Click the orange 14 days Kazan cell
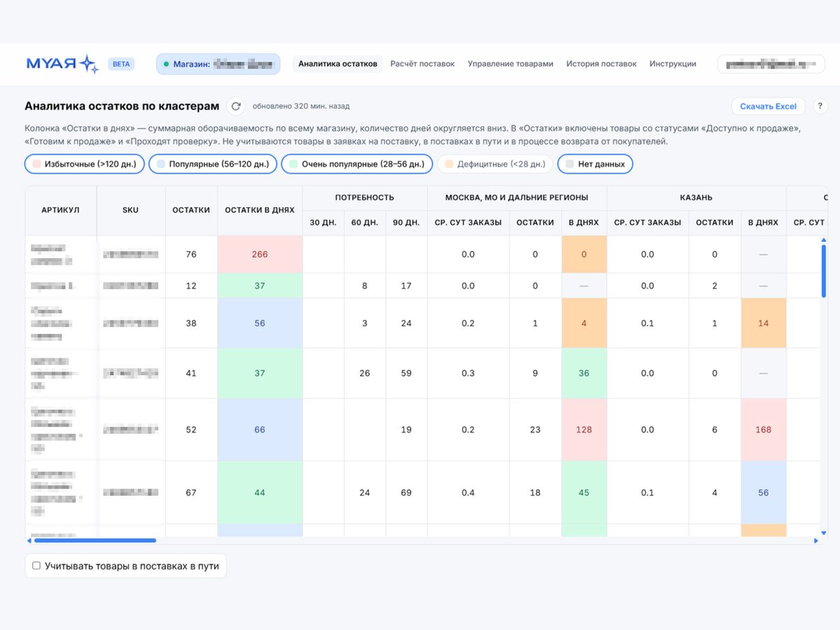This screenshot has width=840, height=630. [x=763, y=323]
